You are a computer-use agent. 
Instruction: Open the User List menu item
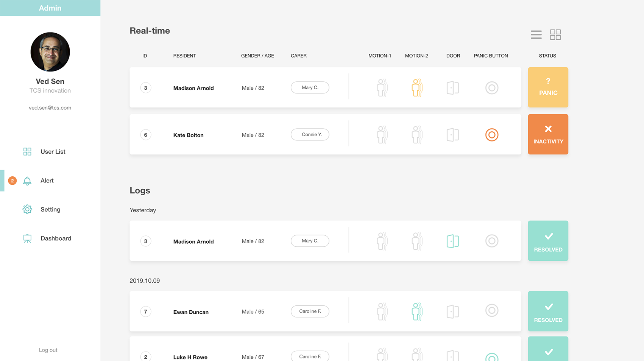coord(53,152)
